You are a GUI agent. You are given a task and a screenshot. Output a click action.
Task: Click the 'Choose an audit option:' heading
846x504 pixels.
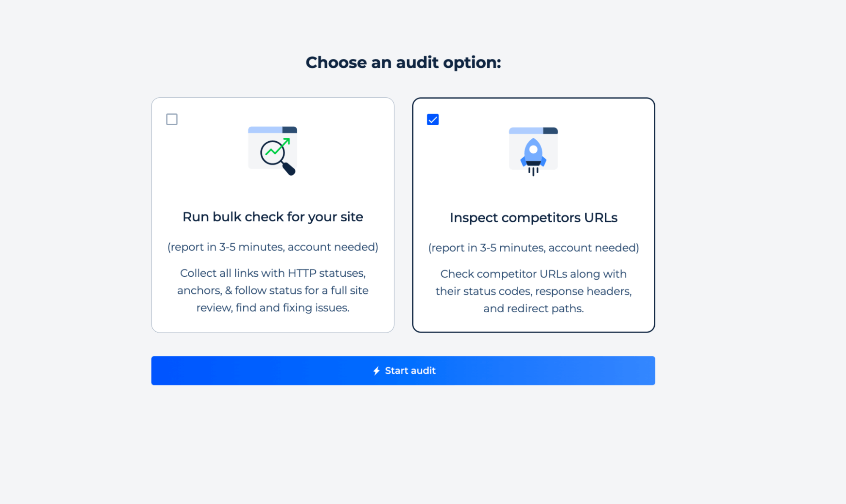coord(403,63)
